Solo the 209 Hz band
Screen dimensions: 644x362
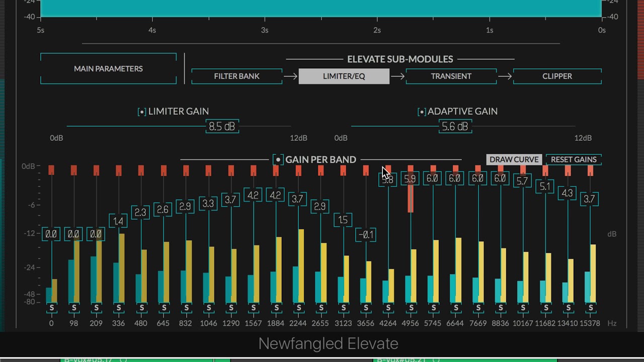pyautogui.click(x=96, y=308)
